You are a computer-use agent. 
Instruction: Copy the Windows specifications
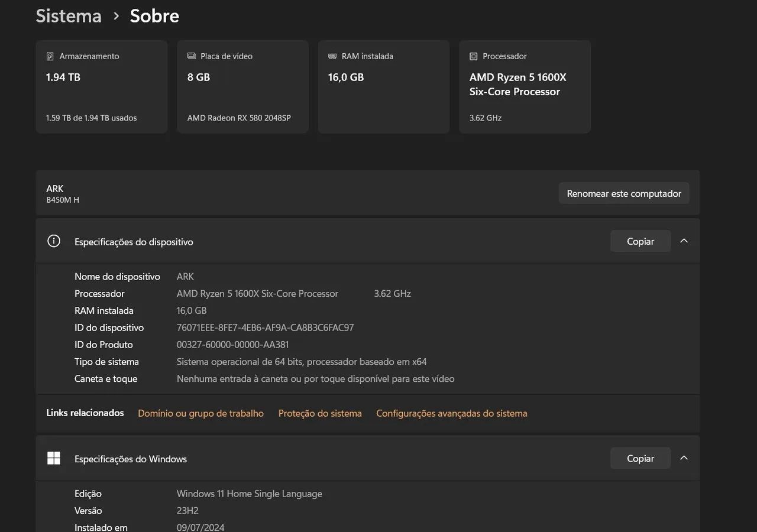(x=640, y=458)
